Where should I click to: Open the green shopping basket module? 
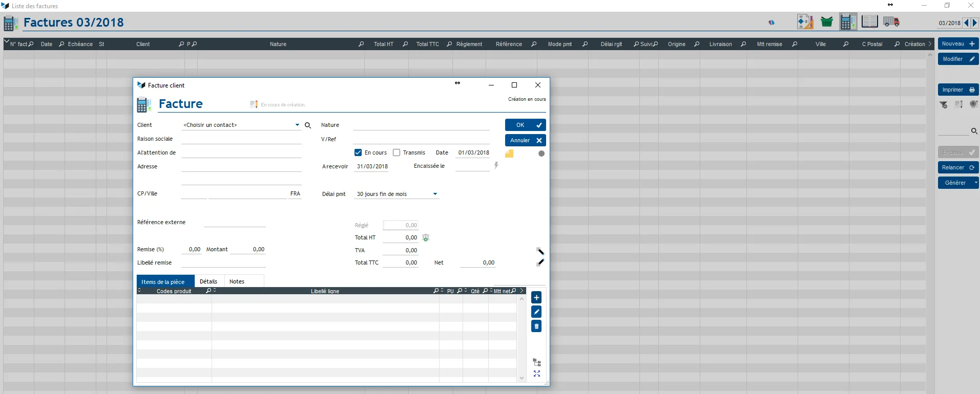click(x=826, y=22)
